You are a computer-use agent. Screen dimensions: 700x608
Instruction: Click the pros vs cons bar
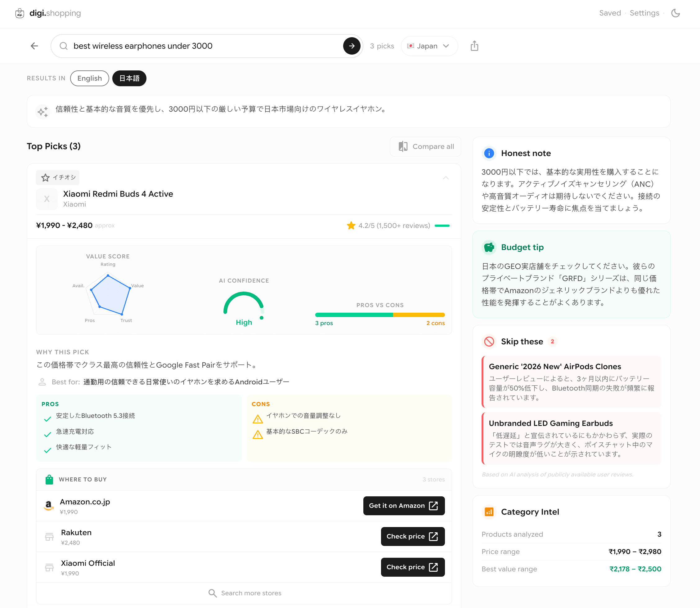point(379,315)
